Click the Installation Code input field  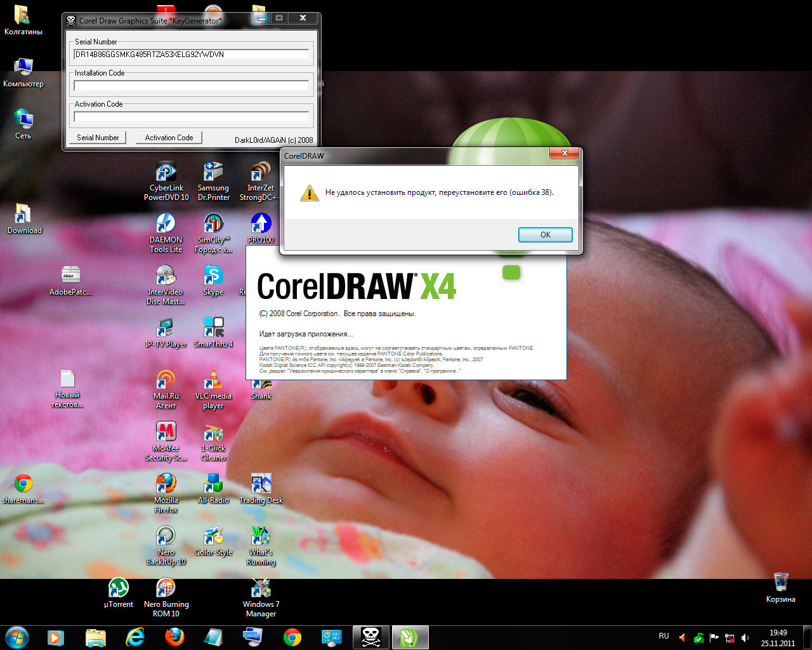pyautogui.click(x=192, y=86)
